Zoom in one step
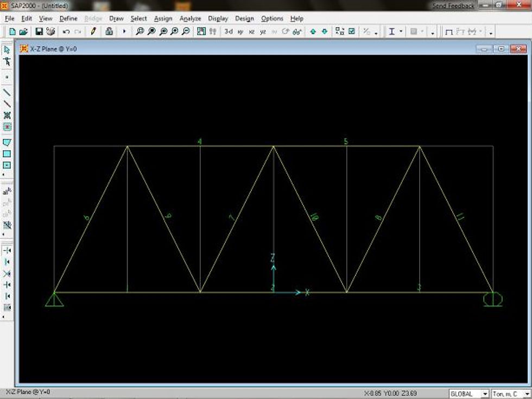The width and height of the screenshot is (532, 399). [x=174, y=31]
